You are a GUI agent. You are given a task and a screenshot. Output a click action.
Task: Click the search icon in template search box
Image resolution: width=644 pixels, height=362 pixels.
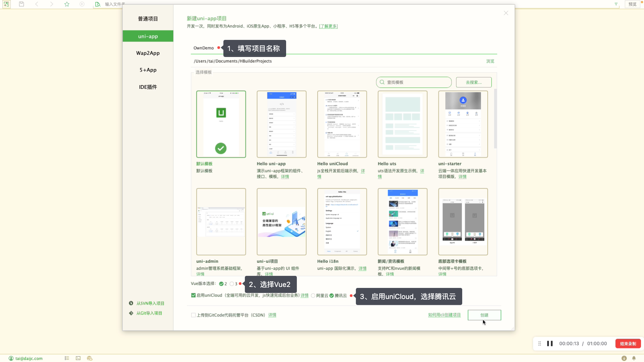[382, 82]
